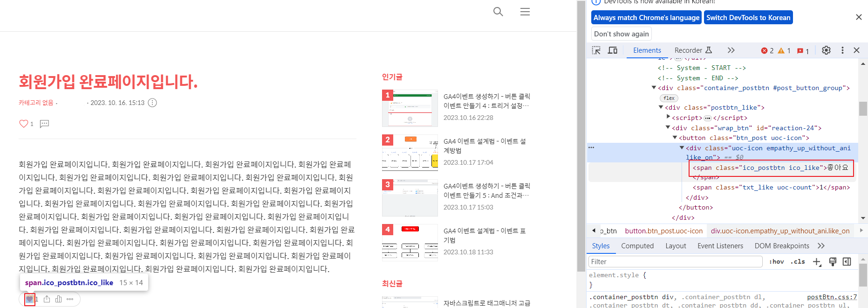Close the DevTools panel
The height and width of the screenshot is (308, 868).
856,50
